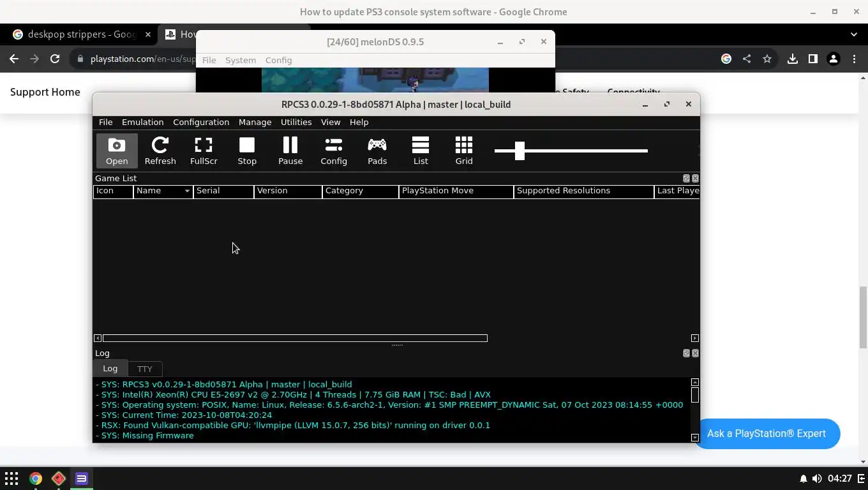Click the 'SYS: Current Time' log line
The image size is (868, 490).
click(184, 415)
